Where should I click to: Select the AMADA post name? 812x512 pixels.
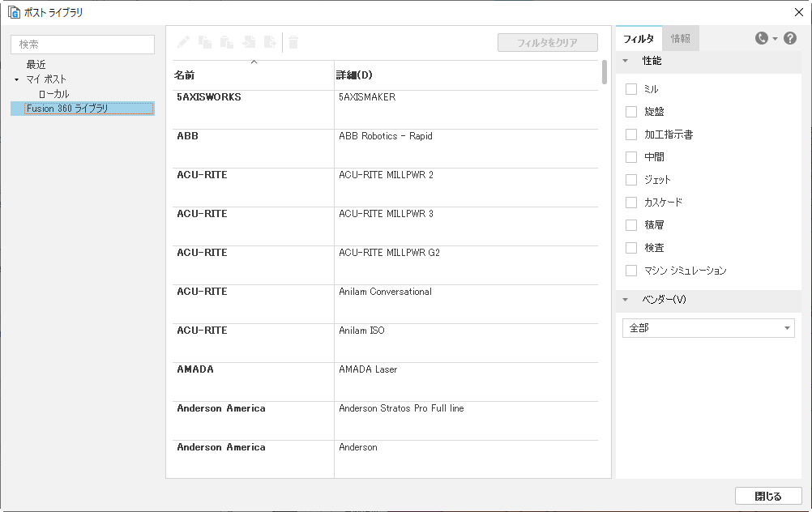[x=195, y=369]
